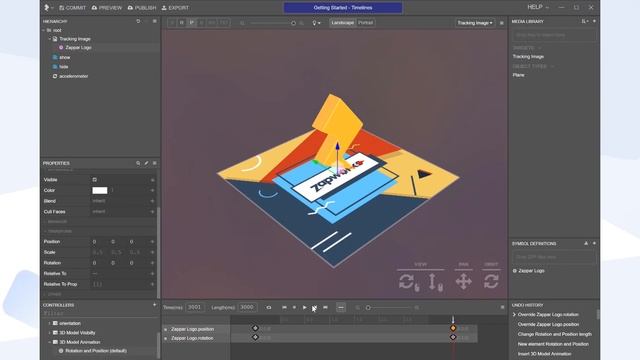
Task: Switch viewport to Portrait
Action: point(366,23)
